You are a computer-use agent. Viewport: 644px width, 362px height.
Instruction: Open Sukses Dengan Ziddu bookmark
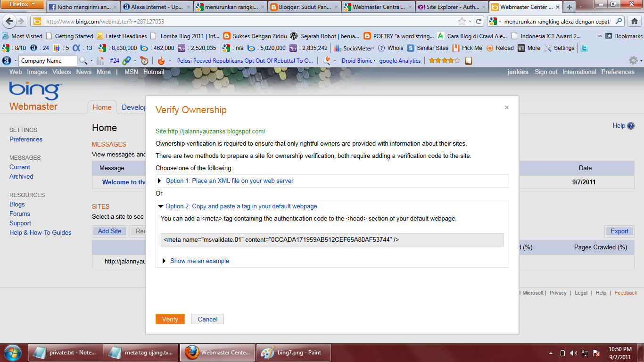click(x=255, y=36)
